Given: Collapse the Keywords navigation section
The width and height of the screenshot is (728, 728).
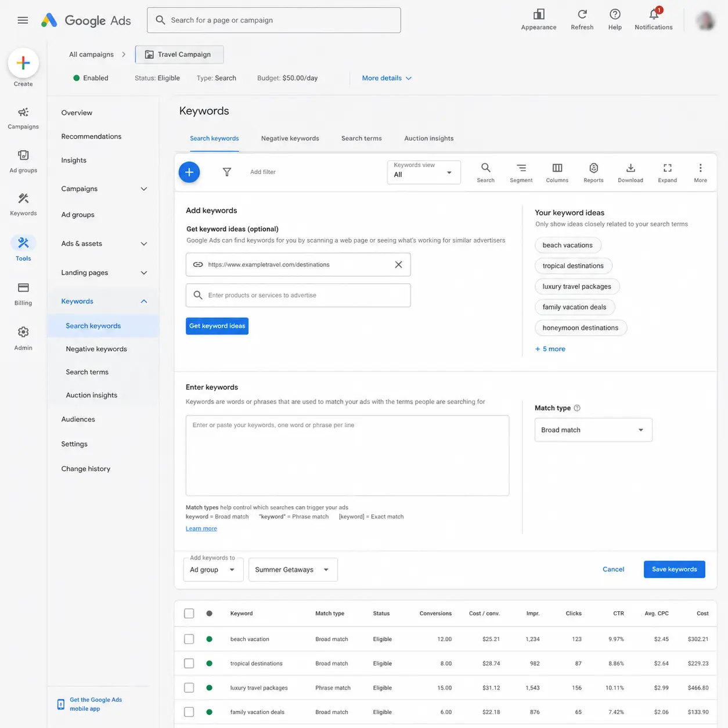Looking at the screenshot, I should [144, 301].
